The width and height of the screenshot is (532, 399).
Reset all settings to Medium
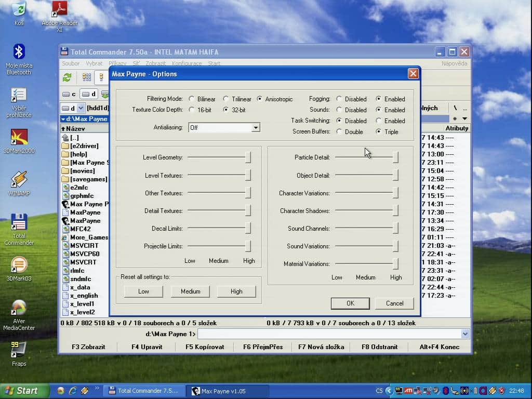[190, 291]
